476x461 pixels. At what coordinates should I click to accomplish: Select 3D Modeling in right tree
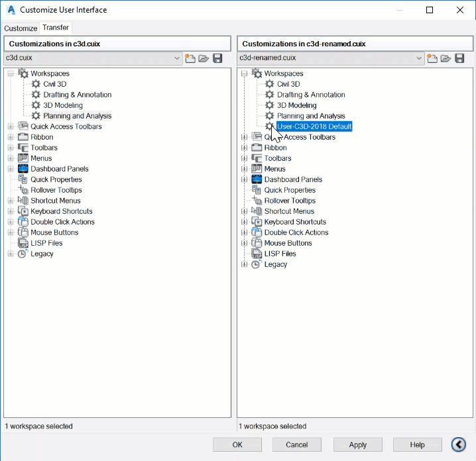(x=296, y=105)
